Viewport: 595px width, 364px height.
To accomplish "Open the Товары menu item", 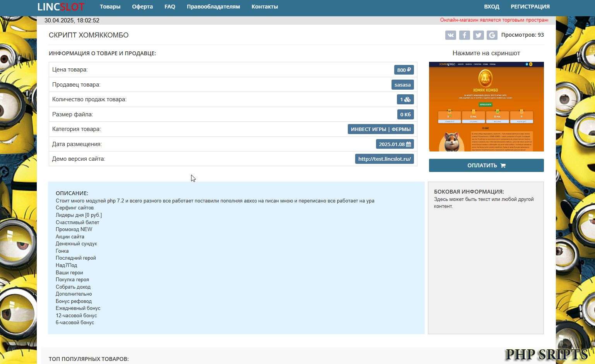I will (x=110, y=7).
